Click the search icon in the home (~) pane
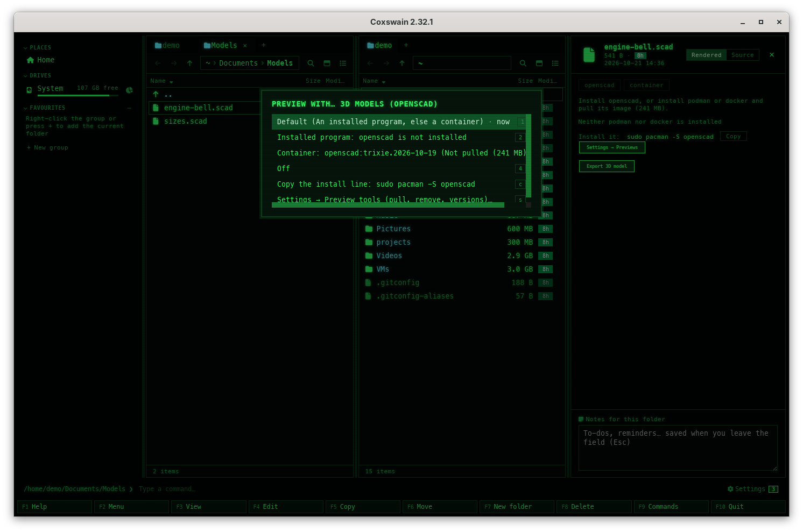 click(523, 63)
